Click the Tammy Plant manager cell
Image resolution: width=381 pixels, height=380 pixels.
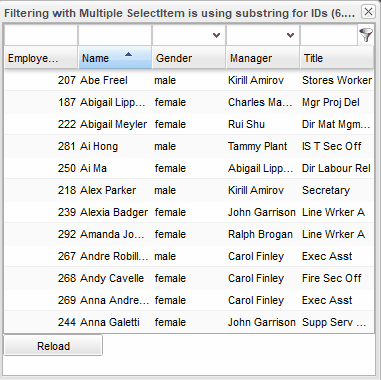click(263, 146)
